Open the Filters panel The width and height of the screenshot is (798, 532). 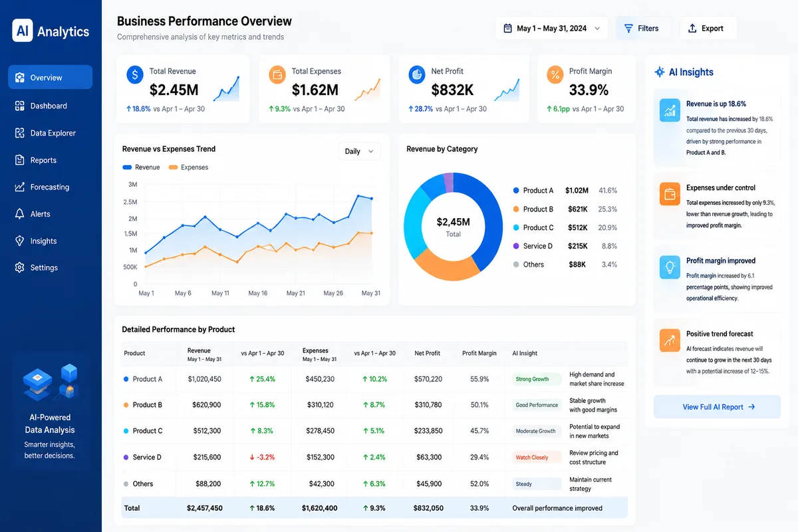pos(642,29)
